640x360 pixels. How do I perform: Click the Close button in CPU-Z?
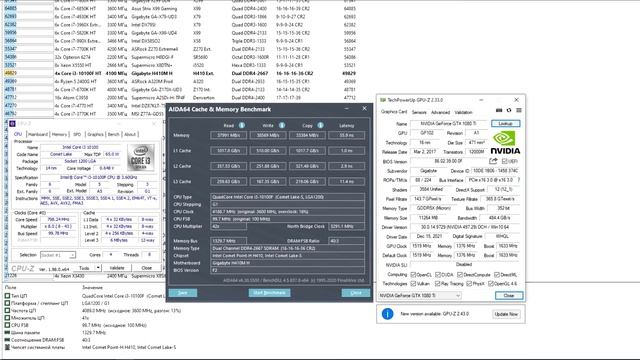click(147, 268)
